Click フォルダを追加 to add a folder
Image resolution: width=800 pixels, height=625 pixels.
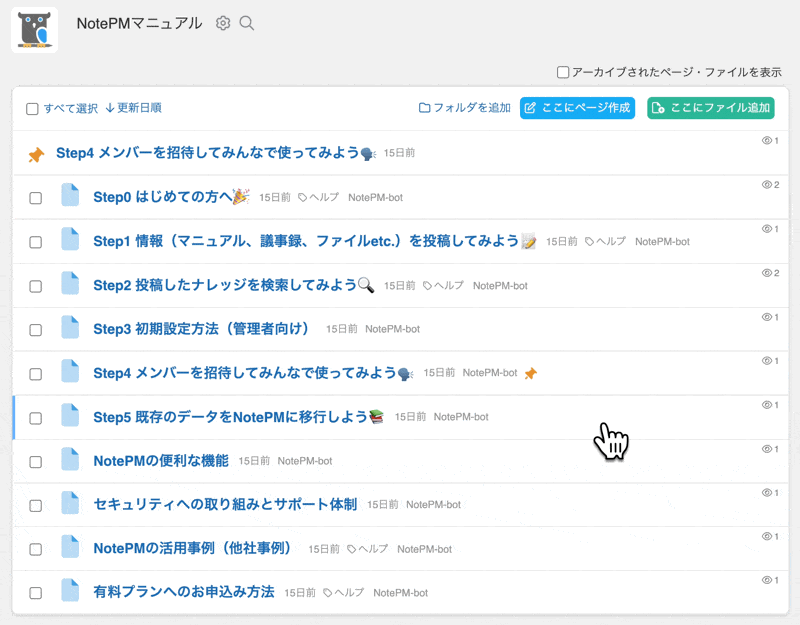465,108
